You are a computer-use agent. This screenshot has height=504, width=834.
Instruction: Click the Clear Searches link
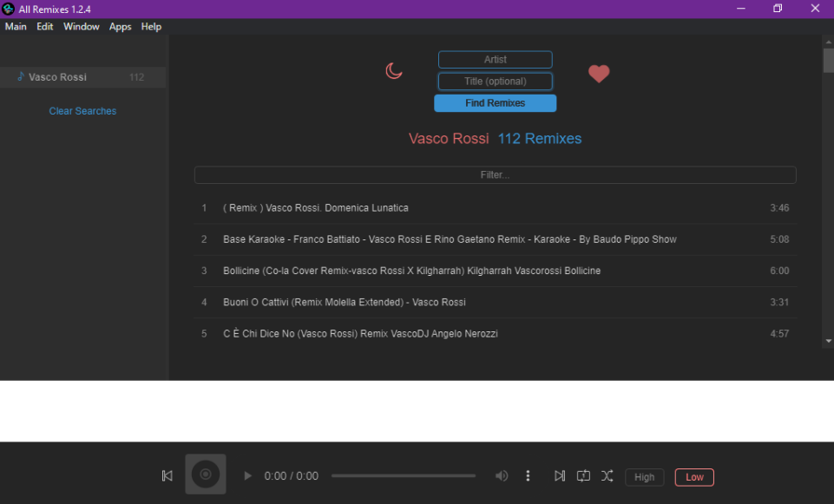[x=82, y=111]
